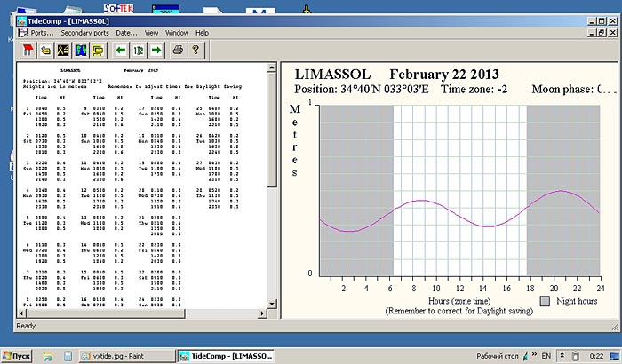This screenshot has width=622, height=364.
Task: Click the Hours (zone time) axis label
Action: [459, 301]
